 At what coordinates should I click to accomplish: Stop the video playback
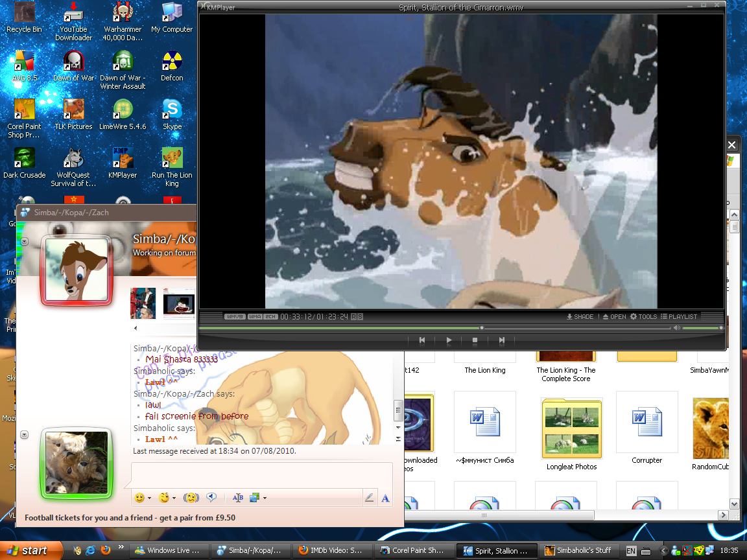pyautogui.click(x=475, y=340)
